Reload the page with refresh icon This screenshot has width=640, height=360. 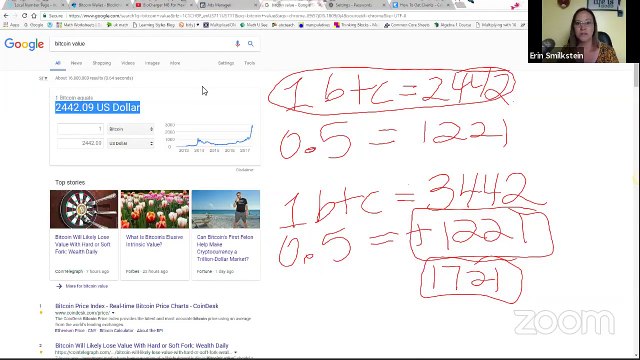click(24, 16)
